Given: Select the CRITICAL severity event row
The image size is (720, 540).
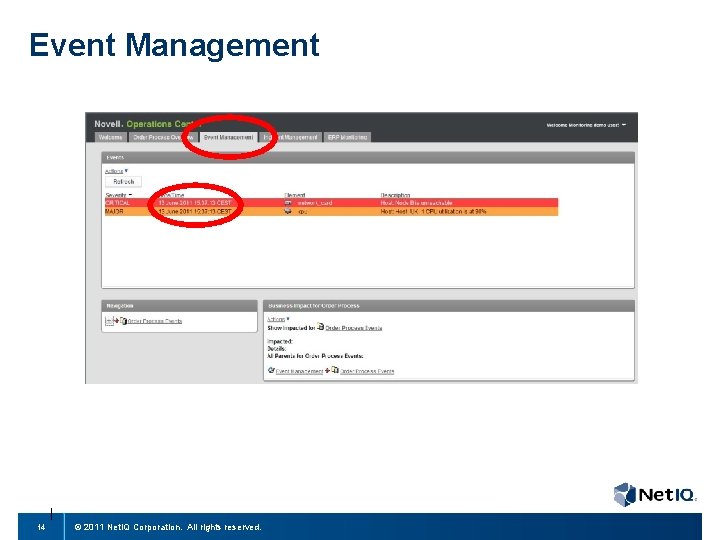Looking at the screenshot, I should point(332,202).
